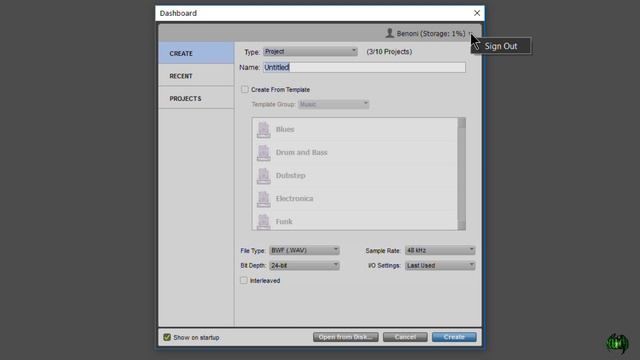
Task: Click the user account avatar icon
Action: (389, 33)
